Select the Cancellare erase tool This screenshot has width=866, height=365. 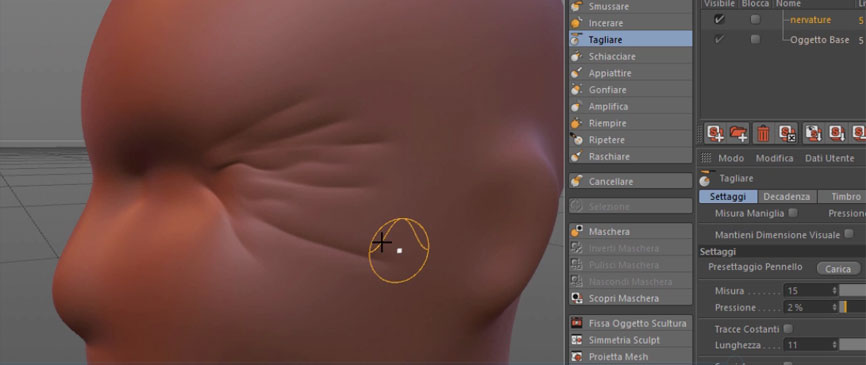(630, 181)
